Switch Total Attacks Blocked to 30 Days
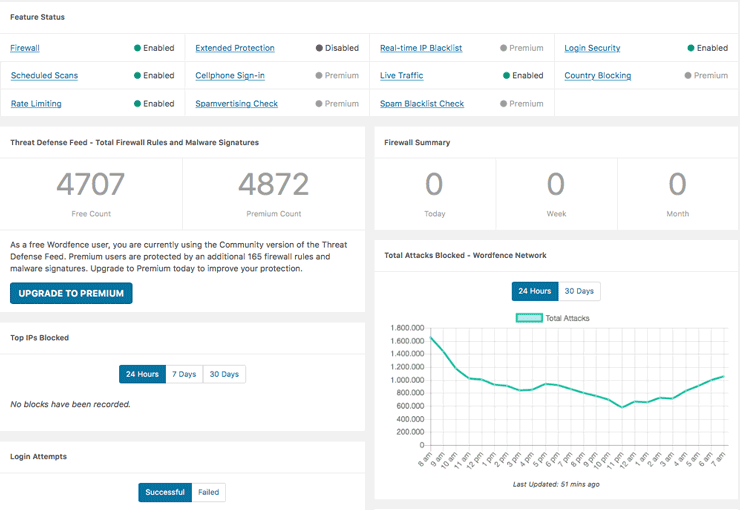Viewport: 740px width, 510px height. [x=579, y=291]
